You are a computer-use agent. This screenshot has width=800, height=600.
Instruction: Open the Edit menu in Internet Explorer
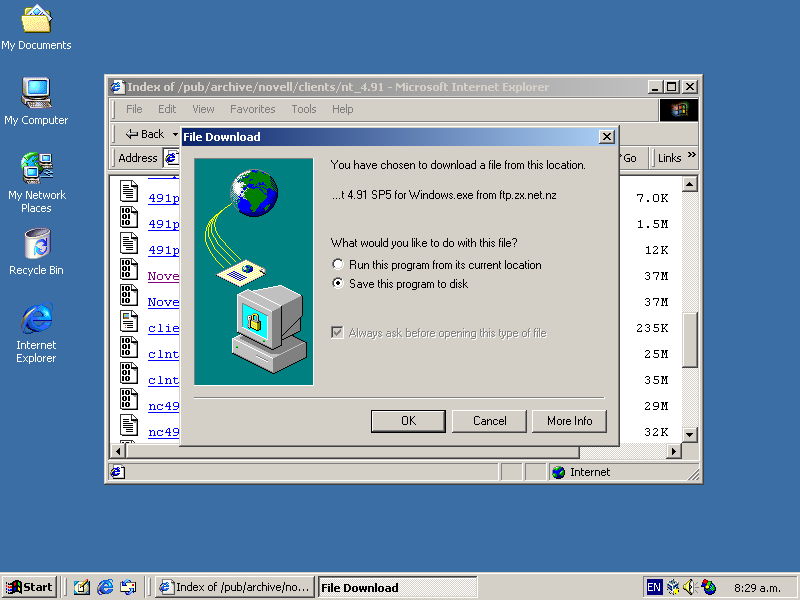167,109
